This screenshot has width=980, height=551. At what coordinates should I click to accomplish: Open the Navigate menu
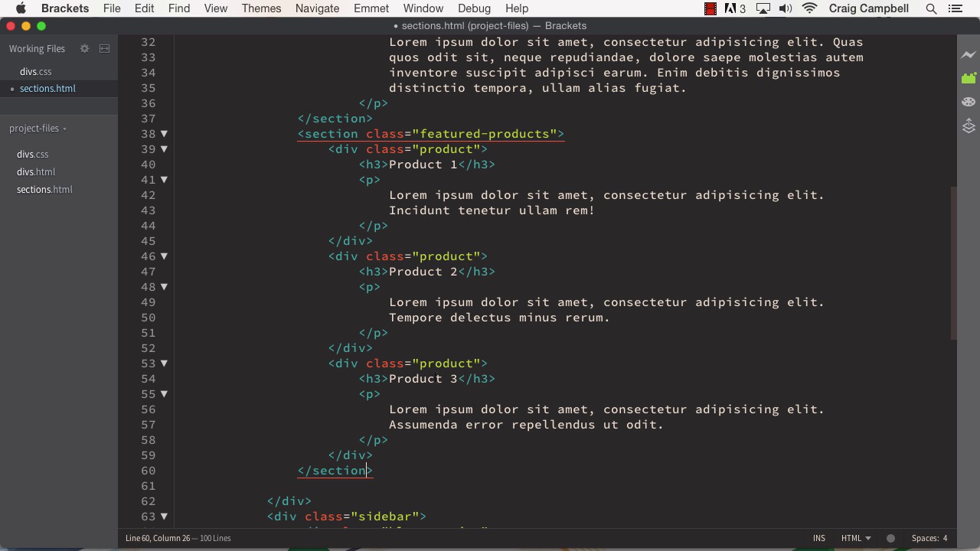[317, 8]
